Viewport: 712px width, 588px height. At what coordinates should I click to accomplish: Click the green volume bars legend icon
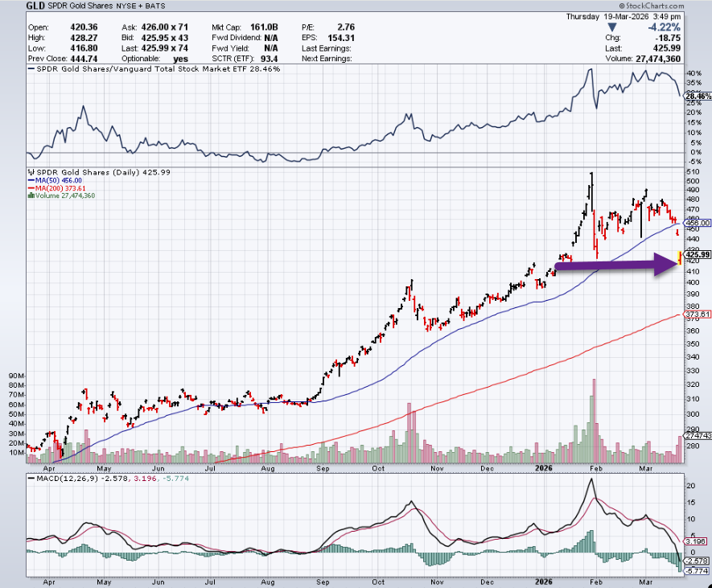click(x=29, y=195)
